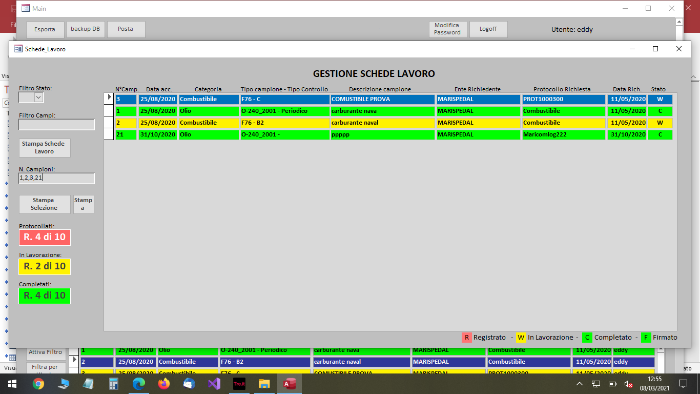Open the network tray icon
The height and width of the screenshot is (394, 700).
596,384
